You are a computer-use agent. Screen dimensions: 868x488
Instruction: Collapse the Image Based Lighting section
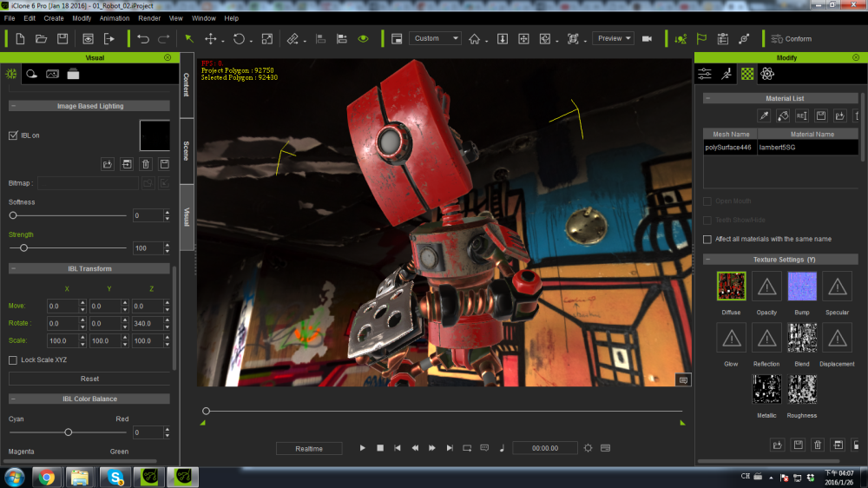pyautogui.click(x=13, y=106)
